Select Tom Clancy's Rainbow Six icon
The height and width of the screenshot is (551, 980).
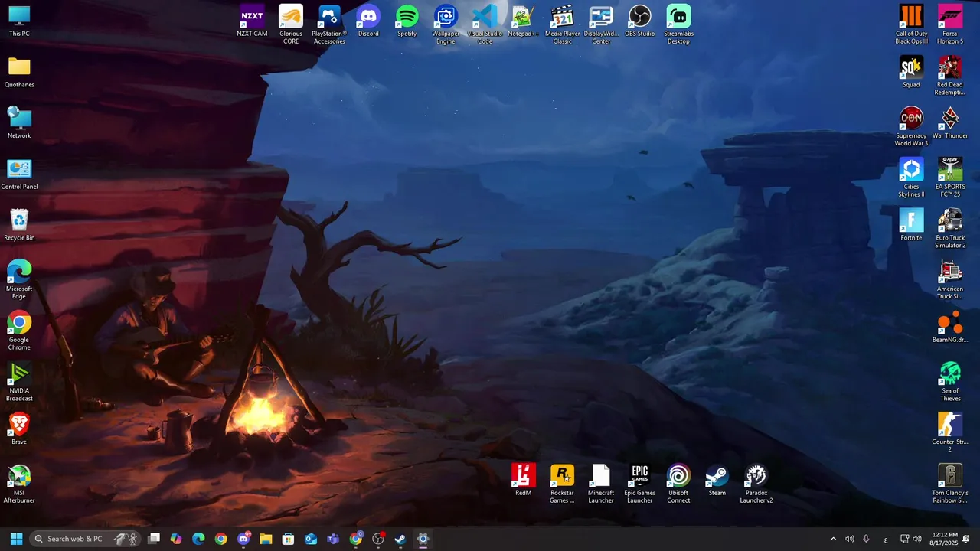pos(950,484)
